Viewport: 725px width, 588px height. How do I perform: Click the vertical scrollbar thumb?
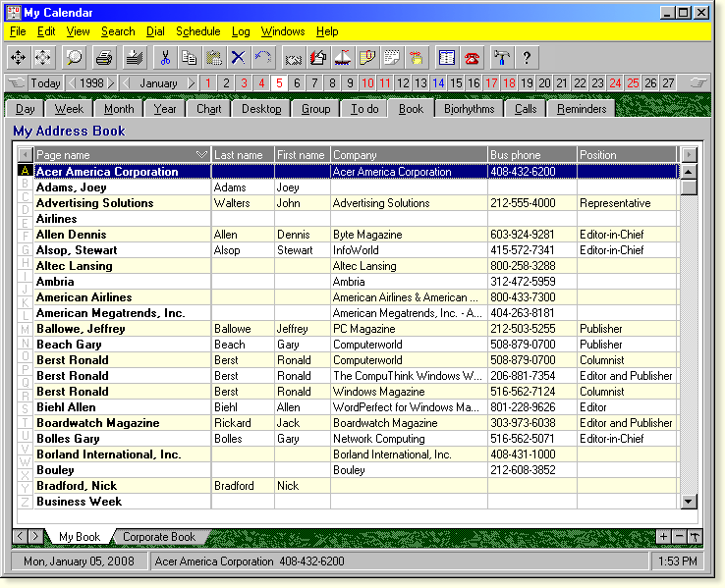click(689, 187)
